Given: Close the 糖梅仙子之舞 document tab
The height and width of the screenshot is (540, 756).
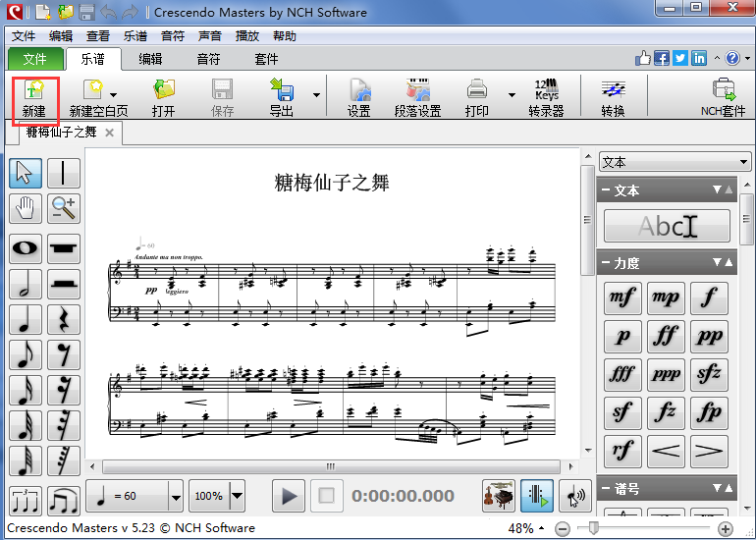Looking at the screenshot, I should pyautogui.click(x=109, y=133).
